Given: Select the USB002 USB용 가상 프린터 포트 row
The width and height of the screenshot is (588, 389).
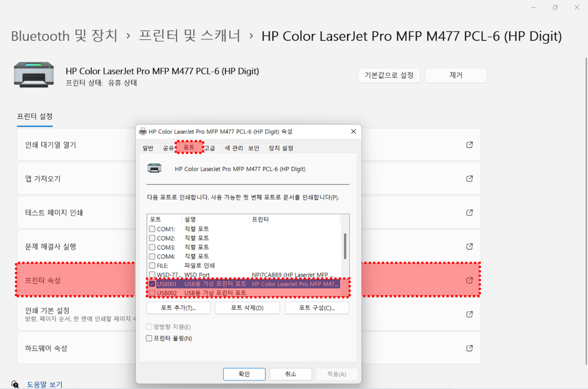Looking at the screenshot, I should click(244, 293).
